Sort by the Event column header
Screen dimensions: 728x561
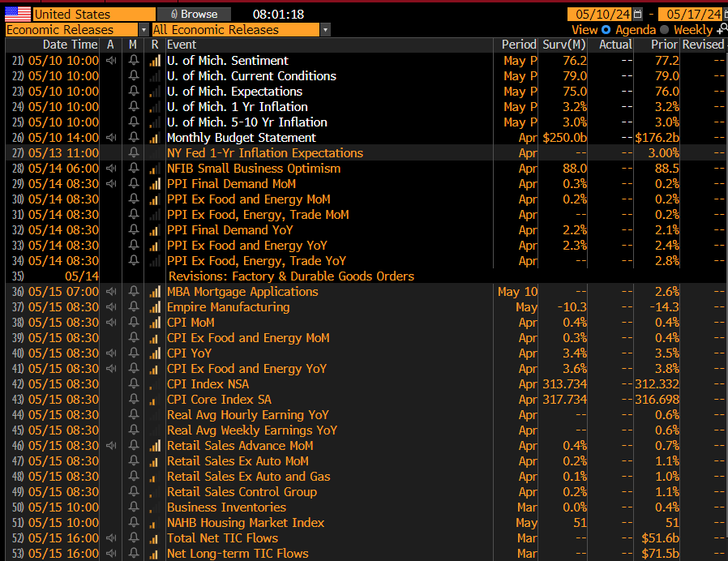182,45
